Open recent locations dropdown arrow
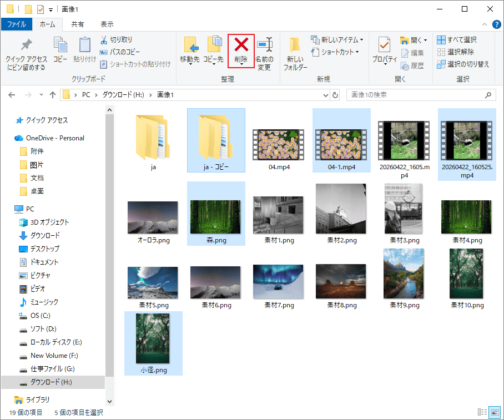 click(41, 94)
